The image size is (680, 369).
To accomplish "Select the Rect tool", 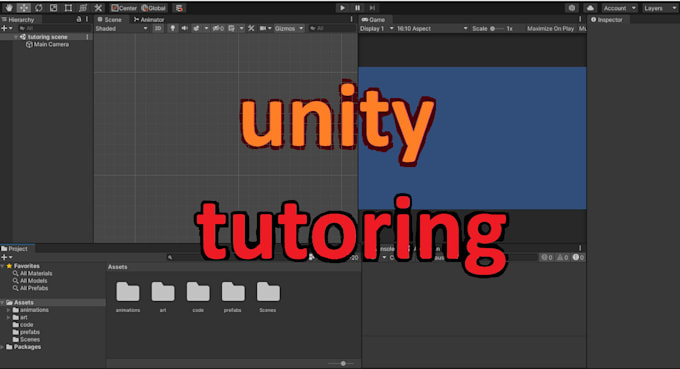I will [68, 8].
